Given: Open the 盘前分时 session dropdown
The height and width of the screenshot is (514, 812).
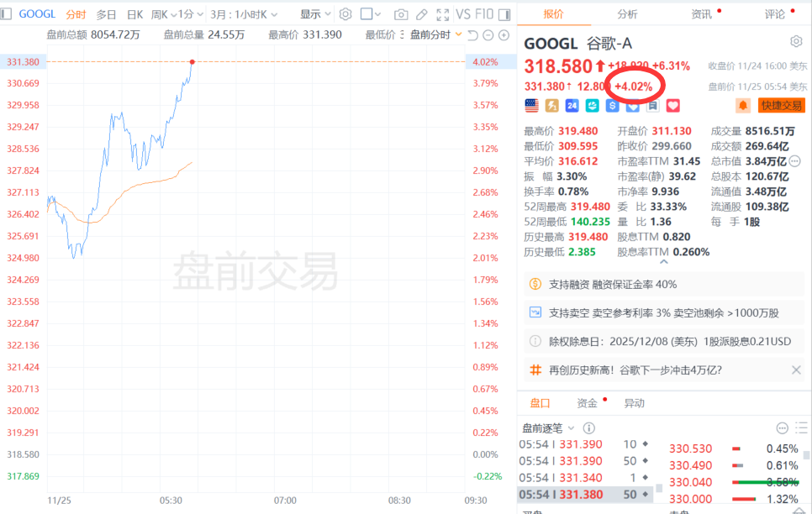Looking at the screenshot, I should [435, 34].
